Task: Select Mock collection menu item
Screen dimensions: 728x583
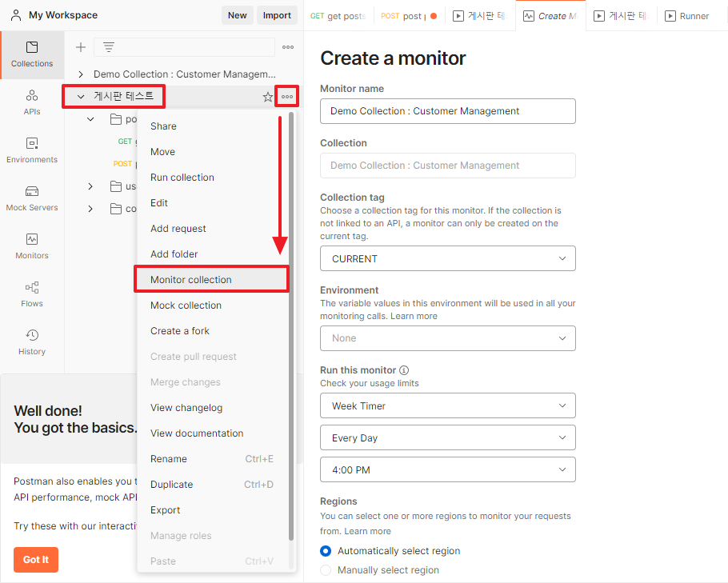Action: pos(213,305)
